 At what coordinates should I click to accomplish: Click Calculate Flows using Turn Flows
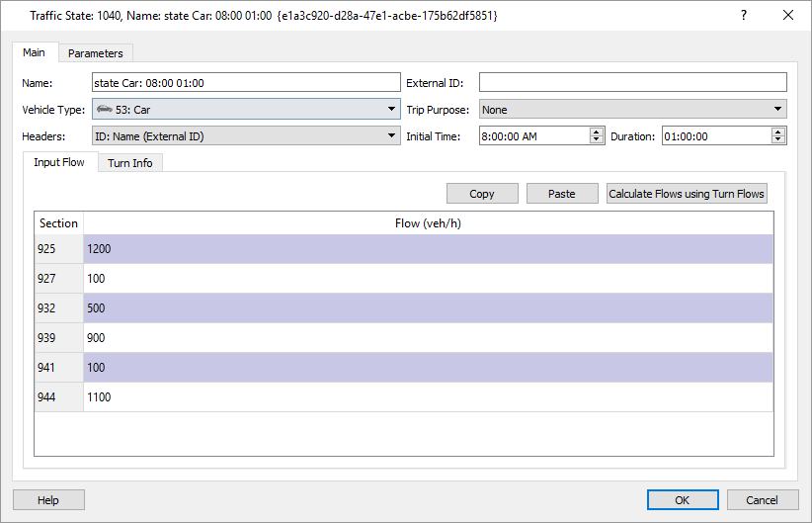(687, 194)
